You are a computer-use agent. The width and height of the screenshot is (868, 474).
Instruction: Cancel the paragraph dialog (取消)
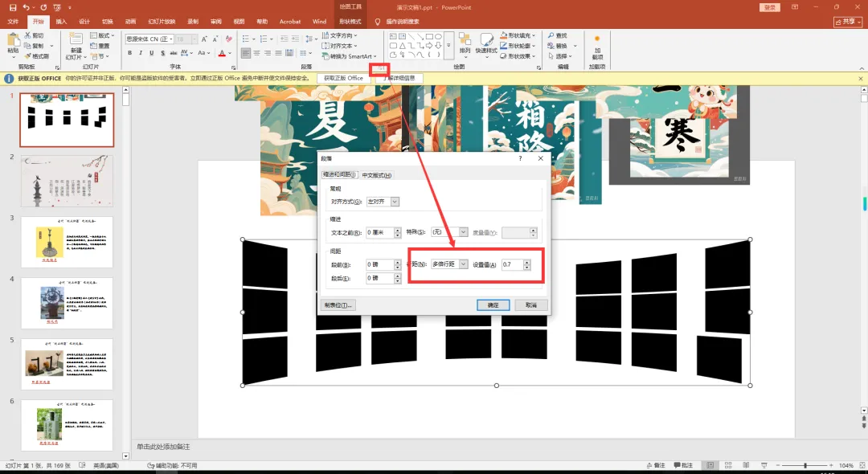point(531,304)
